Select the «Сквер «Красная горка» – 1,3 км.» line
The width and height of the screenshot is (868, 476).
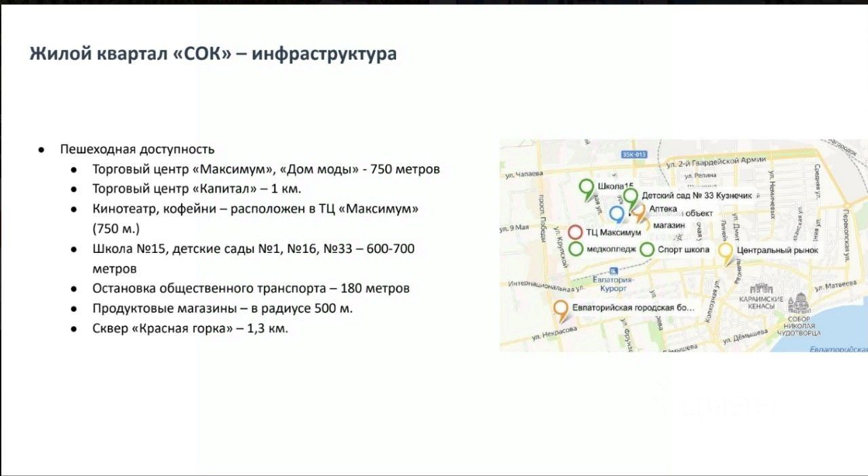coord(191,328)
